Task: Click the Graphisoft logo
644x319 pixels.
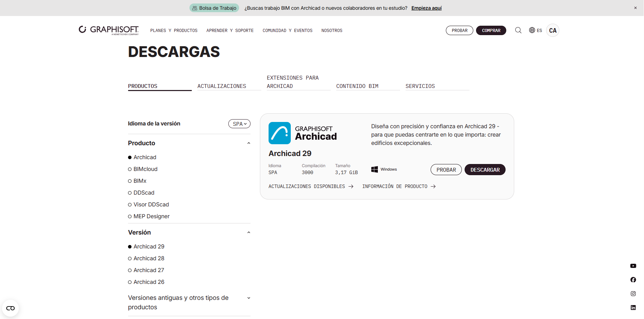Action: pos(109,30)
